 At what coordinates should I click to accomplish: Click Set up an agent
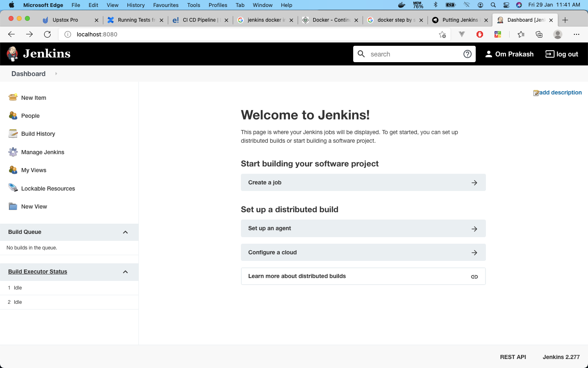(x=363, y=229)
